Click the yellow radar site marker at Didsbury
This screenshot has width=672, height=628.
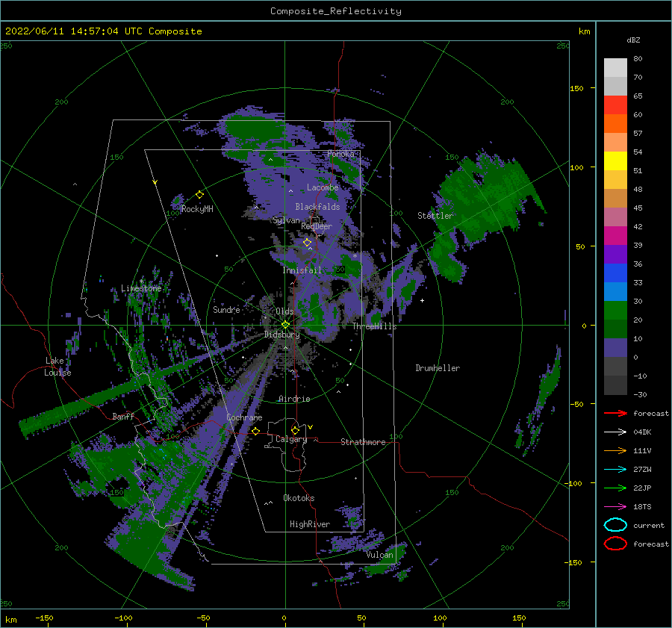coord(285,325)
